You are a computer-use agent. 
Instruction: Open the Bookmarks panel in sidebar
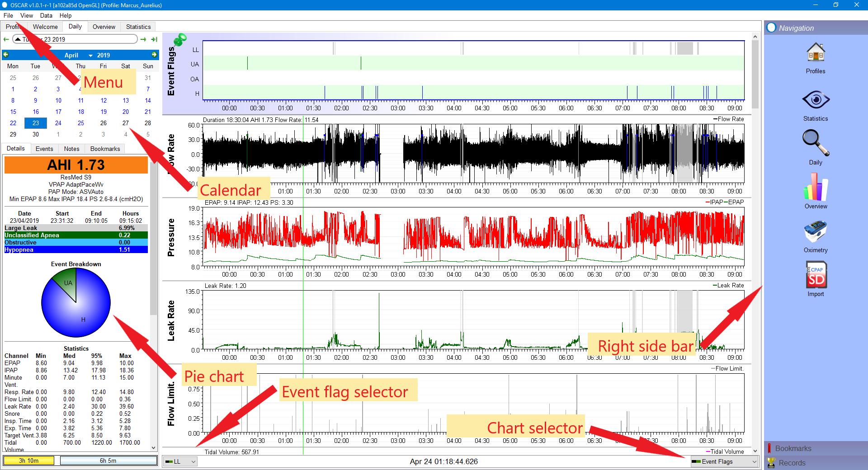click(x=793, y=448)
